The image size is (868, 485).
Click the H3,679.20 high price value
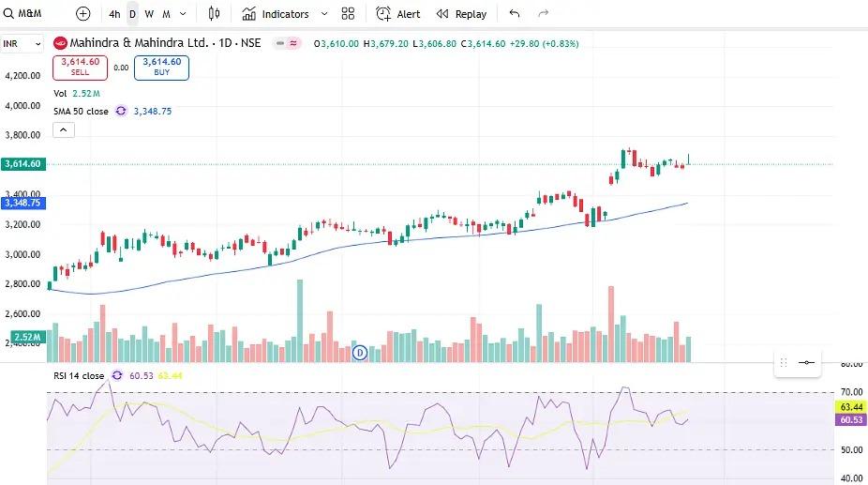click(386, 43)
